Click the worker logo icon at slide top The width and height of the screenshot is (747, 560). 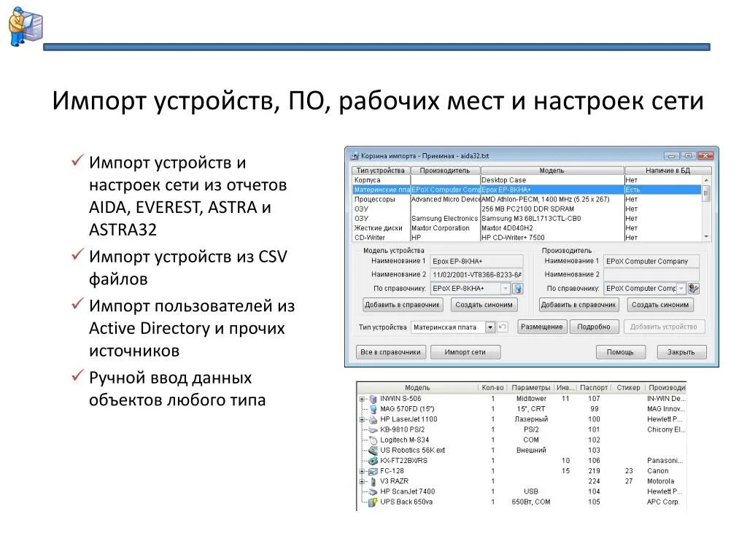26,26
